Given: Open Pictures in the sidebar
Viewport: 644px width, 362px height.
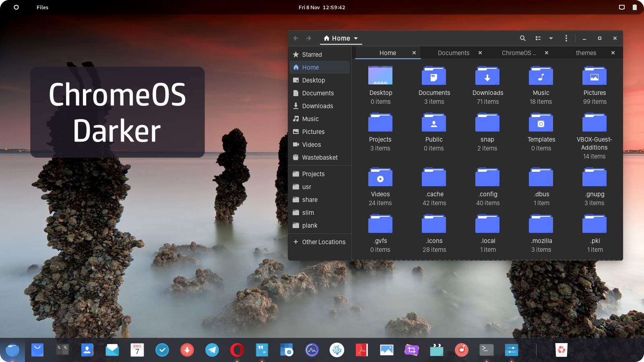Looking at the screenshot, I should (320, 132).
